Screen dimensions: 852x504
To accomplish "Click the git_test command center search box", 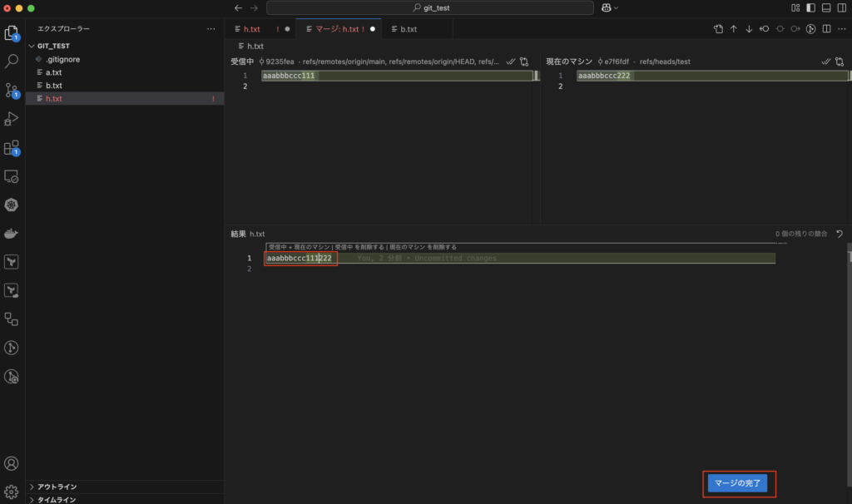I will tap(430, 7).
